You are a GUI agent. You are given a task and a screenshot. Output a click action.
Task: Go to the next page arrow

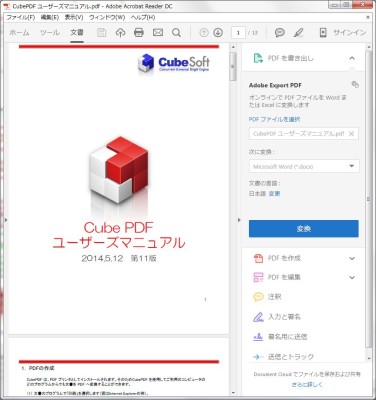(x=218, y=33)
